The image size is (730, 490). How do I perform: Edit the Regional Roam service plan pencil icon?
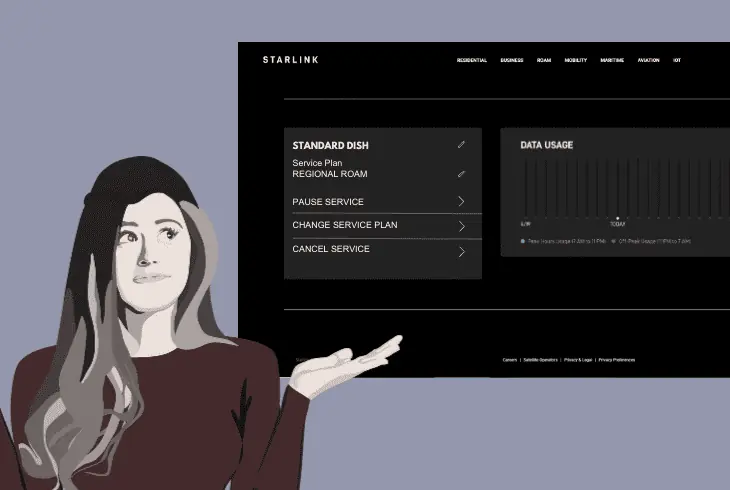tap(461, 174)
